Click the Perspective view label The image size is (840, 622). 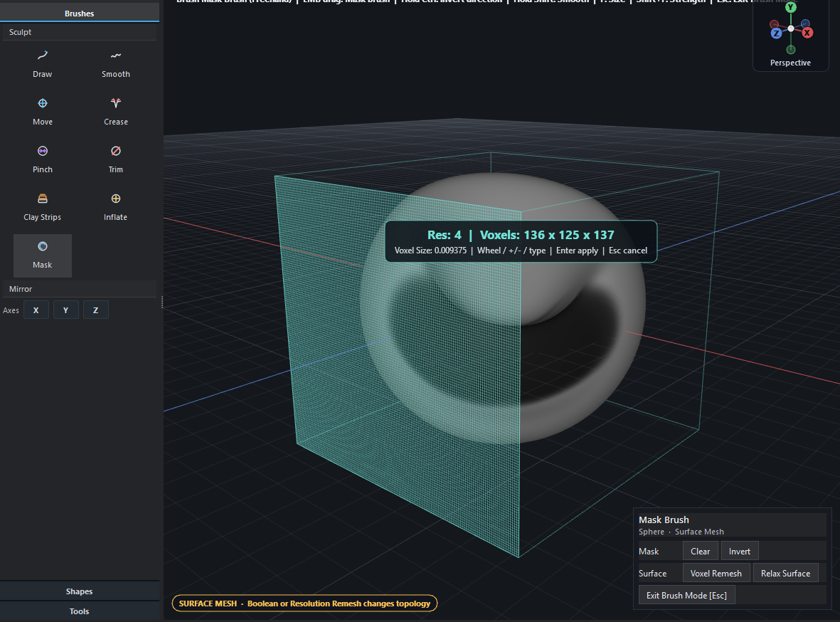790,63
